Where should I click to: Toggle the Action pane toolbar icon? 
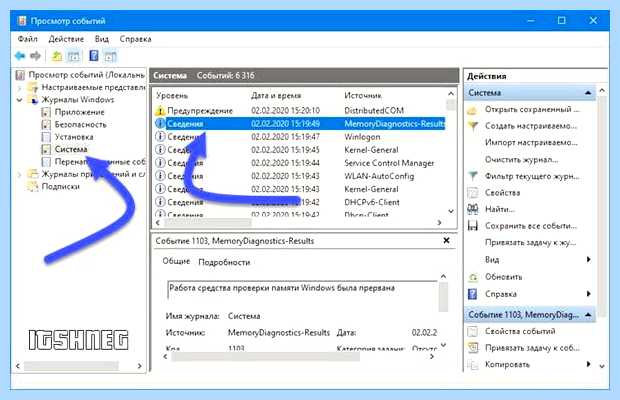click(x=110, y=56)
